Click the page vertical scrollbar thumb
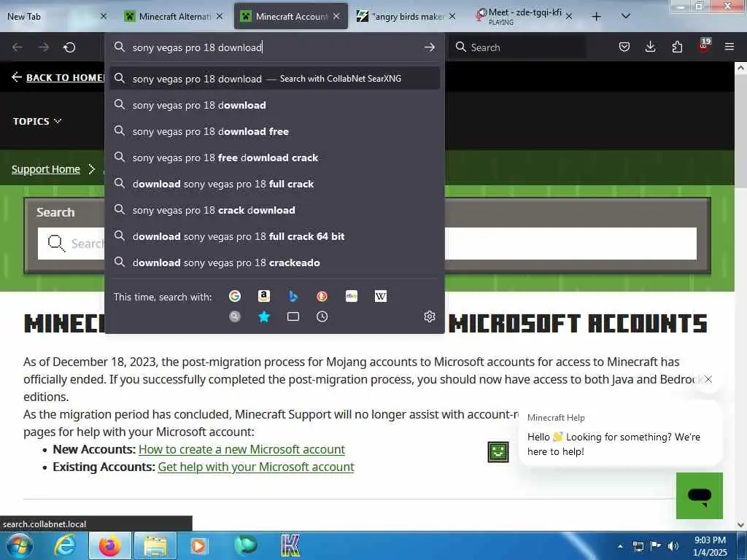Screen dimensions: 747x560 740,133
